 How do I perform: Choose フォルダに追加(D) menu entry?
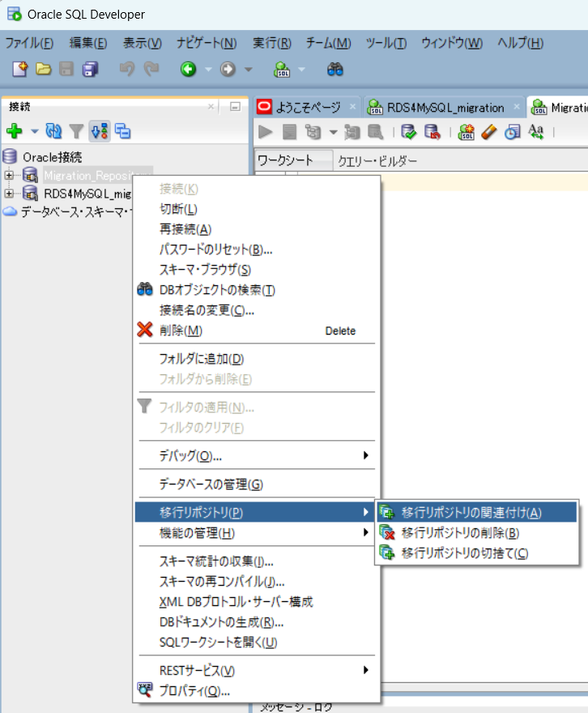coord(257,359)
